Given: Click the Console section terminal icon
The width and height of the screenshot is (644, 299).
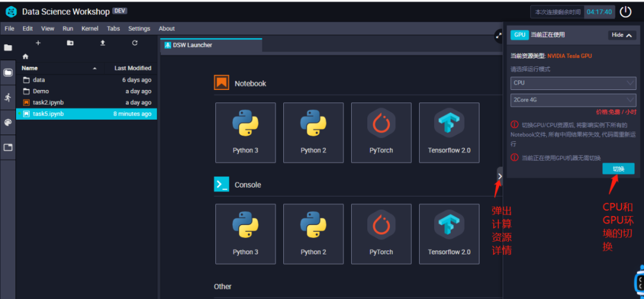Looking at the screenshot, I should coord(221,184).
